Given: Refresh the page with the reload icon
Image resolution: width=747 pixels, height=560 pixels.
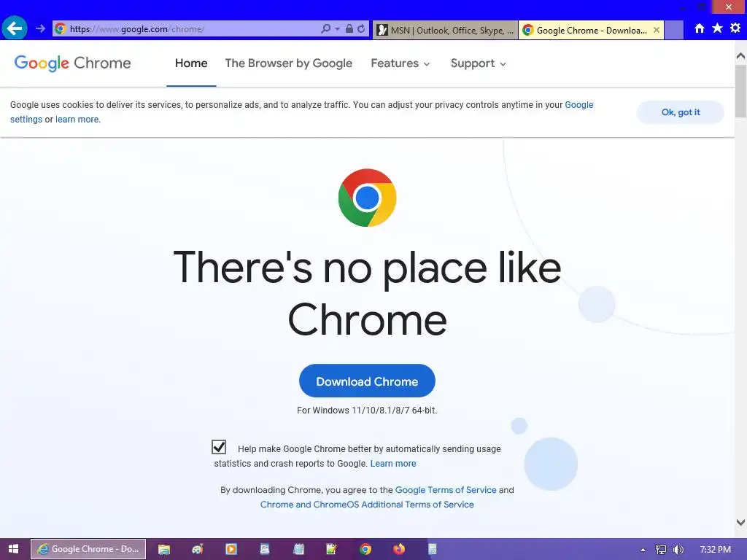Looking at the screenshot, I should coord(361,28).
